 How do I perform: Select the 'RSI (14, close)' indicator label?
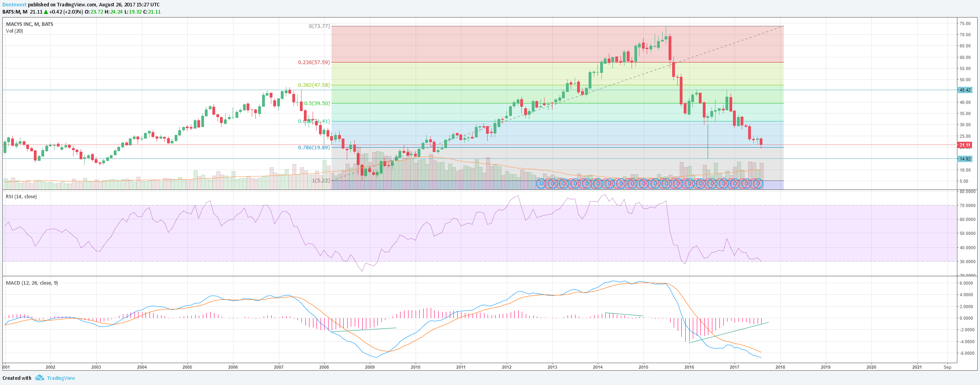tap(21, 197)
